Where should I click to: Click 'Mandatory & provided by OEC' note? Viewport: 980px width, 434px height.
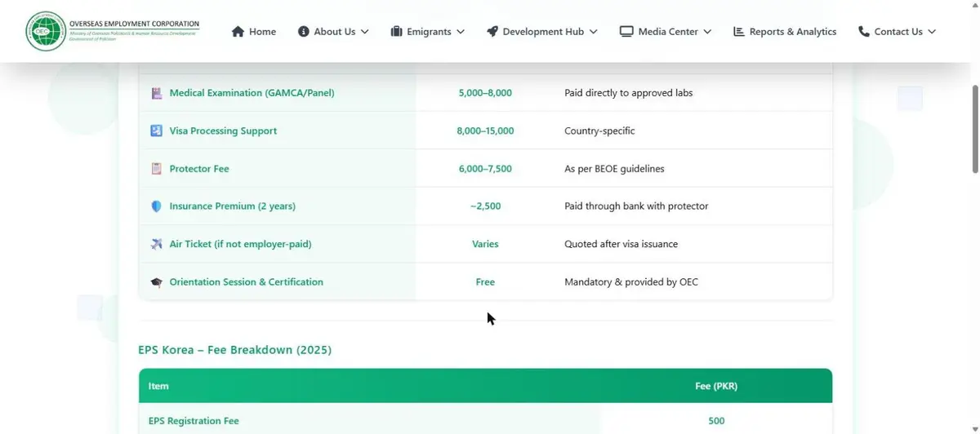631,282
